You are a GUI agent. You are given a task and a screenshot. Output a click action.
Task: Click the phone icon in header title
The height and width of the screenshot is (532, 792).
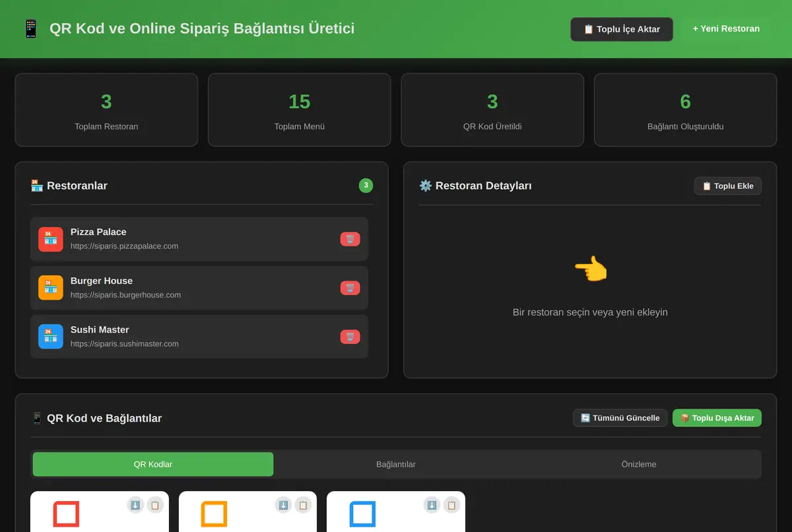[30, 29]
